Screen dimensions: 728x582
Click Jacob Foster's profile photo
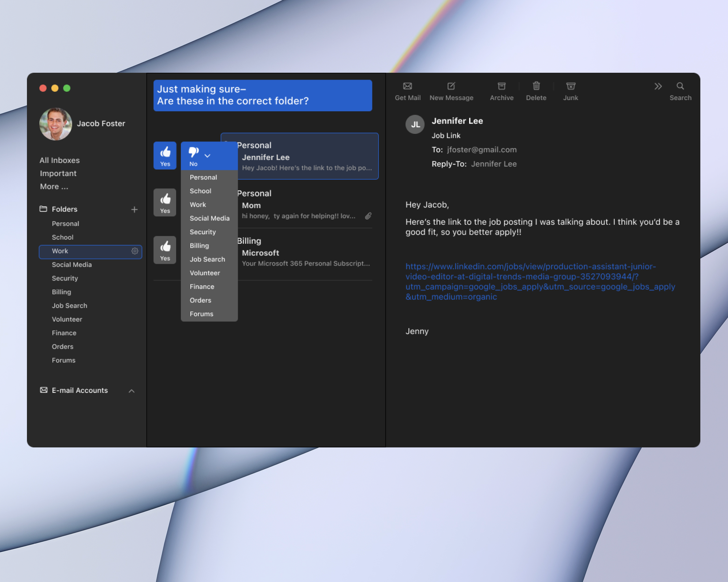55,124
